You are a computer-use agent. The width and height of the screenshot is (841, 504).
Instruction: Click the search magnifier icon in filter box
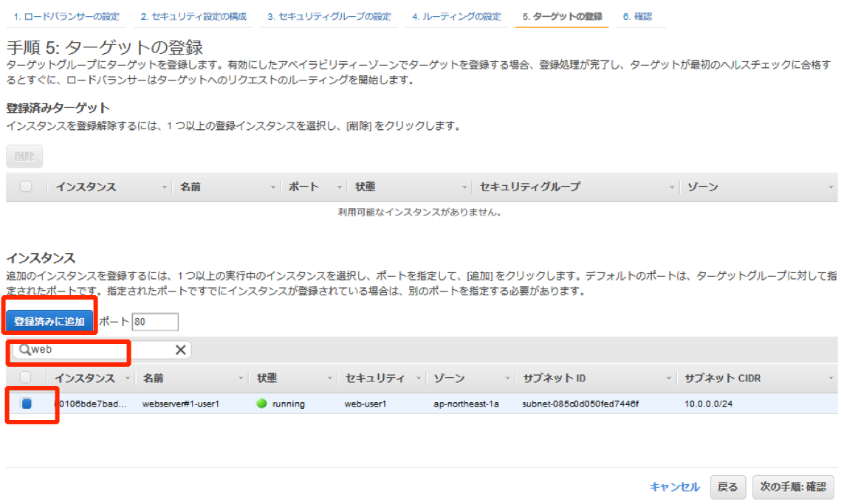(24, 350)
